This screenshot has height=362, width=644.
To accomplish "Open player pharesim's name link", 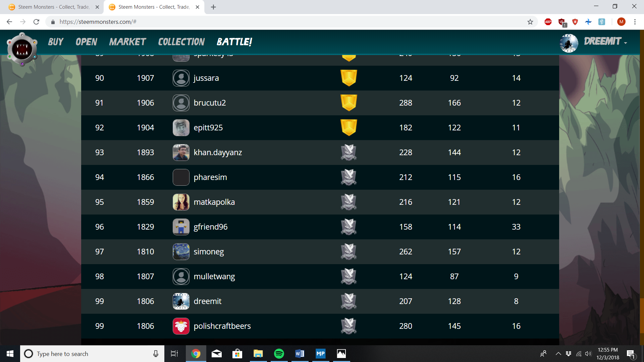I will pyautogui.click(x=210, y=177).
